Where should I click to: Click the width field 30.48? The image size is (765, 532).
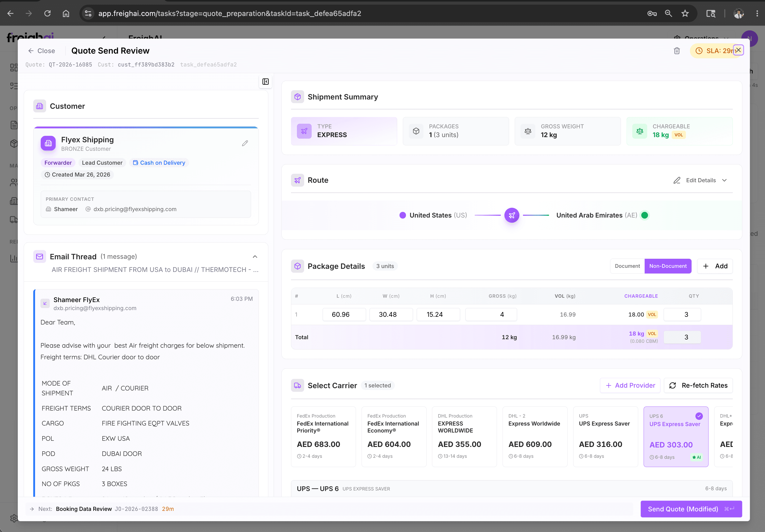click(x=391, y=314)
